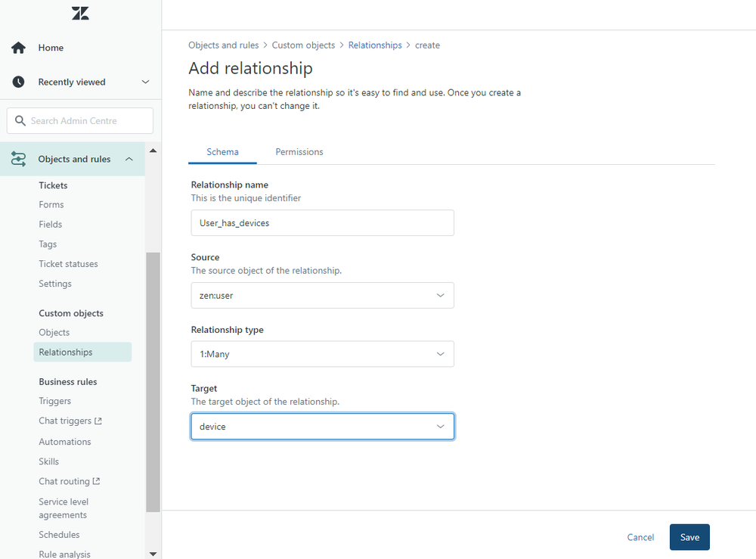Viewport: 756px width, 559px height.
Task: Open Chat triggers via external link icon
Action: tap(100, 421)
